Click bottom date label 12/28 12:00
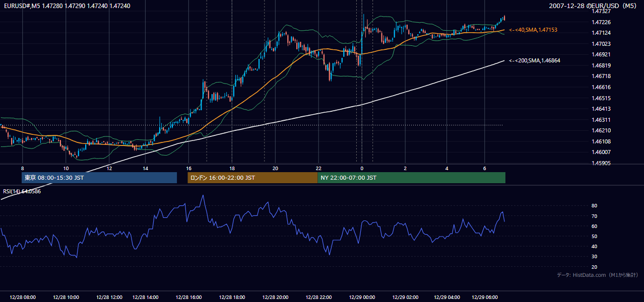Viewport: 644px width, 302px height. [109, 297]
